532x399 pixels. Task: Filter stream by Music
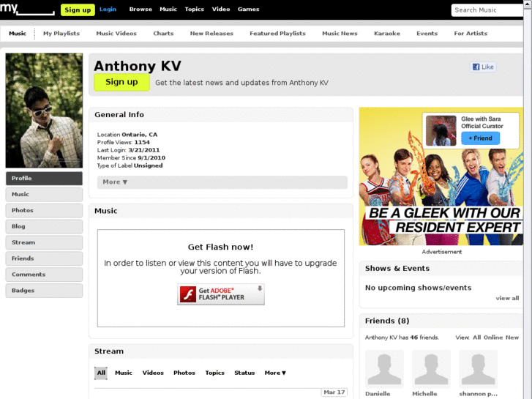(x=124, y=373)
